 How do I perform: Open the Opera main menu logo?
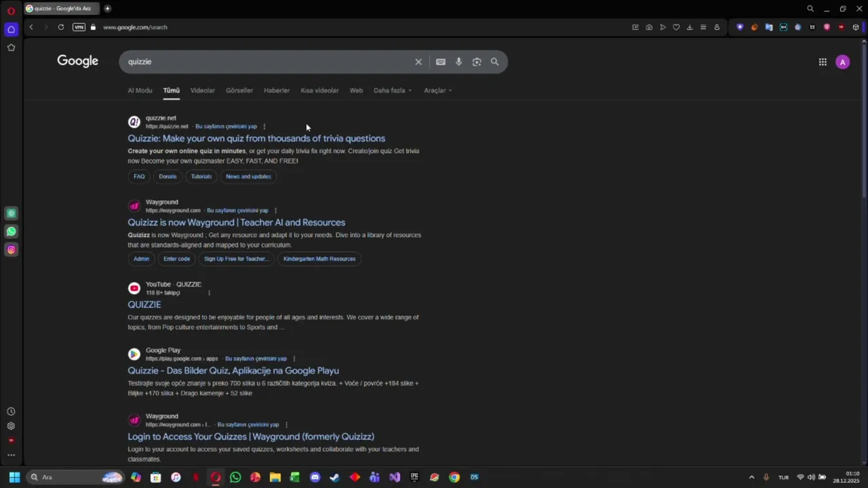click(11, 11)
